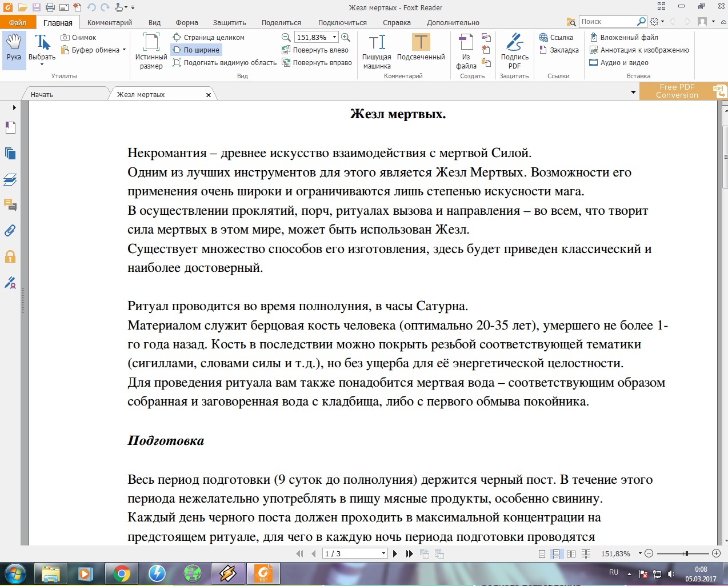Open the Windows Start menu
Image resolution: width=728 pixels, height=586 pixels.
pos(15,573)
